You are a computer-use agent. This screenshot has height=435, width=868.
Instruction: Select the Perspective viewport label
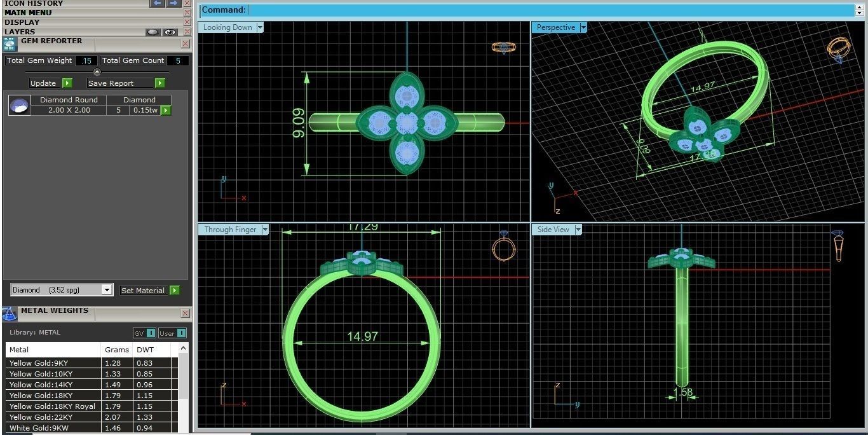556,27
